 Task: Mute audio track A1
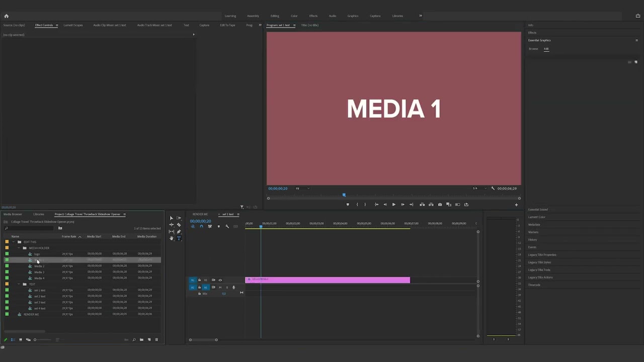220,288
